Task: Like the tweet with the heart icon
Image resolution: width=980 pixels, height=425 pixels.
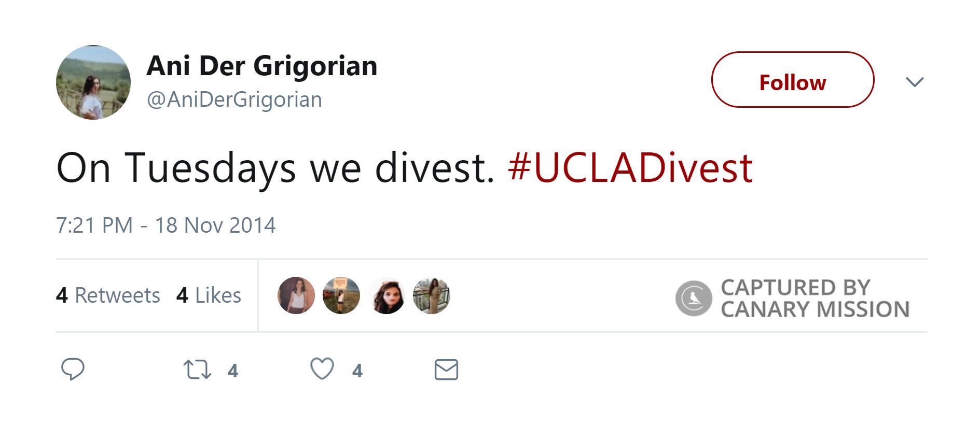Action: tap(322, 369)
